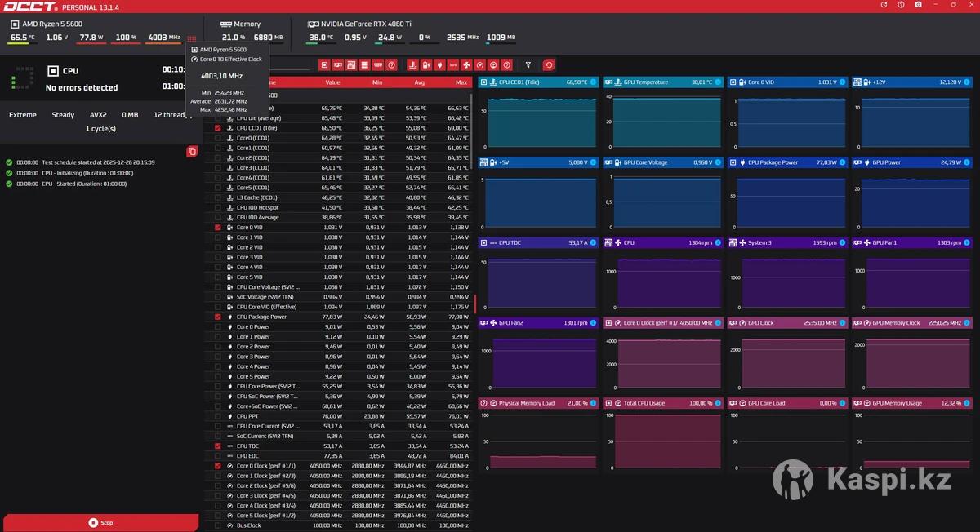Viewport: 980px width, 532px height.
Task: Take a screenshot using the camera icon
Action: [919, 5]
